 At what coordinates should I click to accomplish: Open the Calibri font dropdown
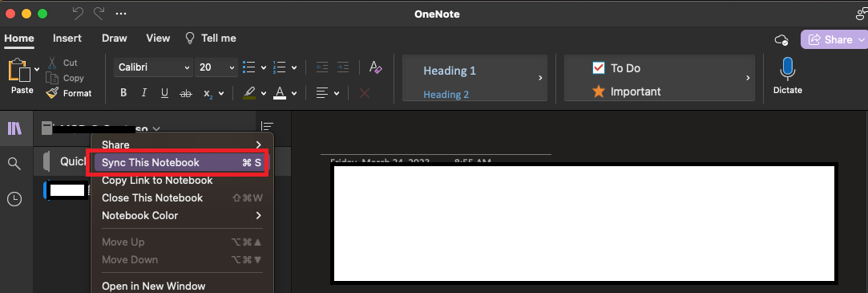154,67
